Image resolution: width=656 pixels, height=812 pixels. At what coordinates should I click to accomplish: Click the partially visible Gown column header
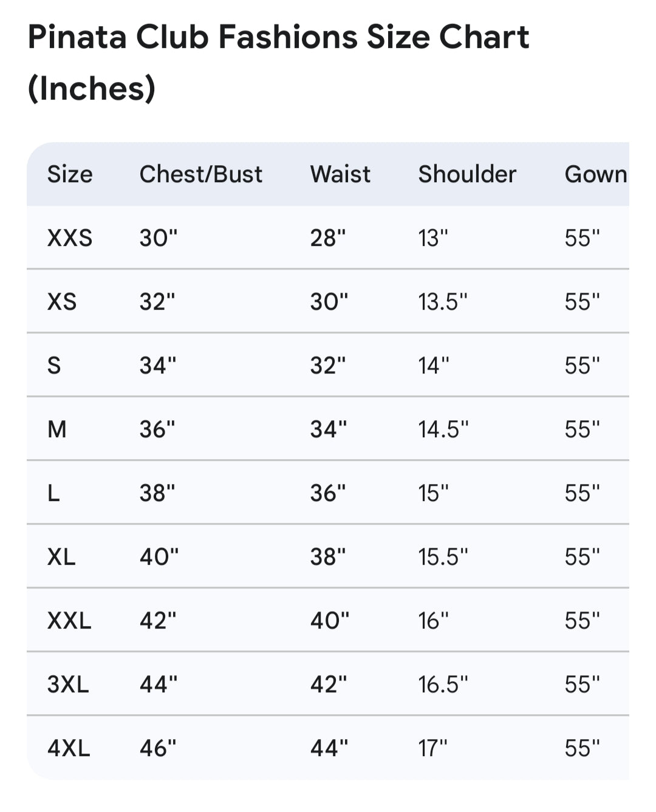coord(595,174)
